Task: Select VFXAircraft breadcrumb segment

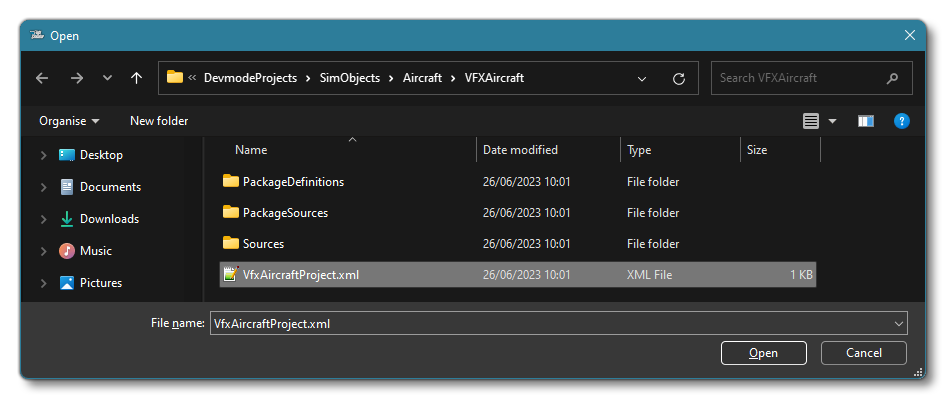Action: (494, 78)
